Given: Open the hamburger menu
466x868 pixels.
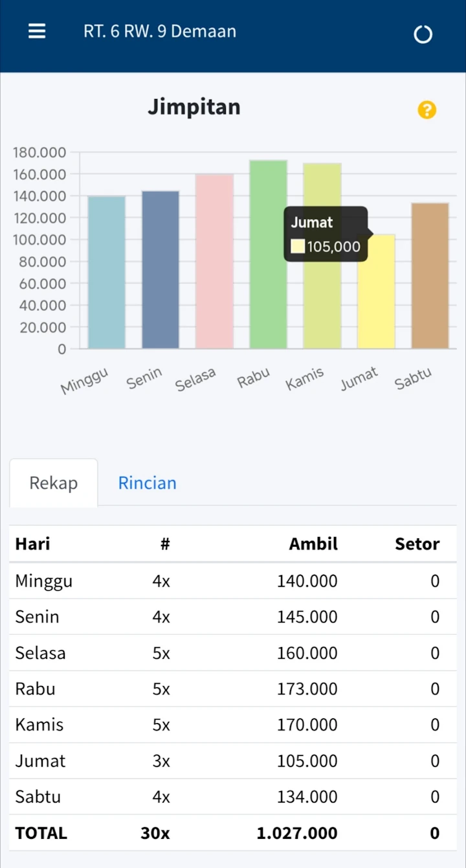Looking at the screenshot, I should click(37, 31).
